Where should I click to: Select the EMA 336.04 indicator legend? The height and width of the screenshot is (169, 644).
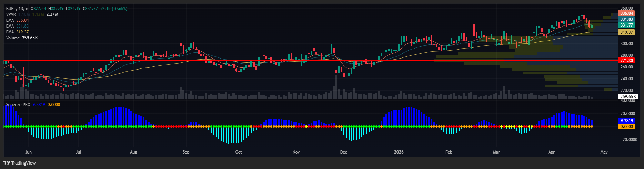17,20
